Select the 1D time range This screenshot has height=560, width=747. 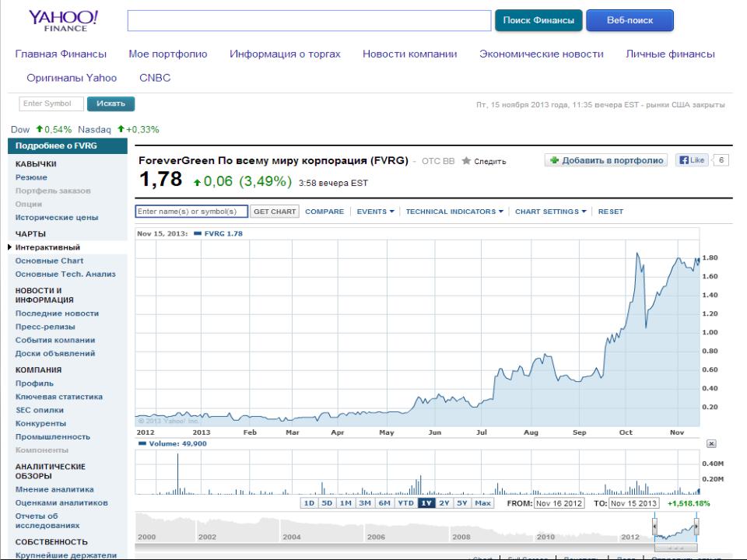tap(309, 503)
